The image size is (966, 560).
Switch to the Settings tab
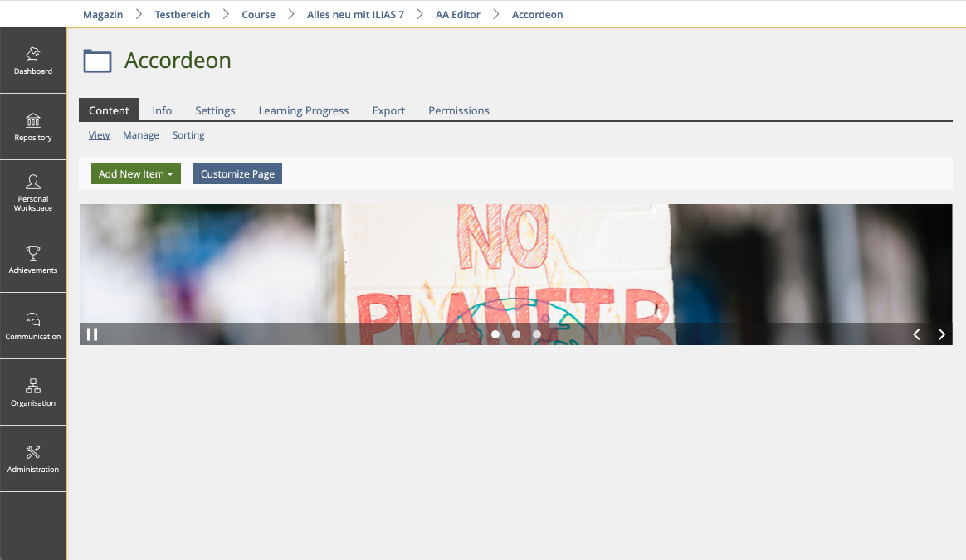(x=215, y=110)
